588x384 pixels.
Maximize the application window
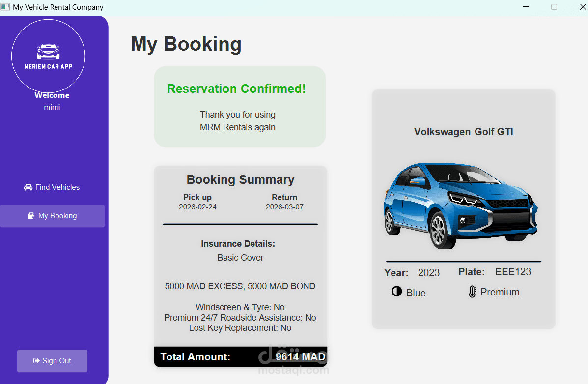click(x=554, y=7)
